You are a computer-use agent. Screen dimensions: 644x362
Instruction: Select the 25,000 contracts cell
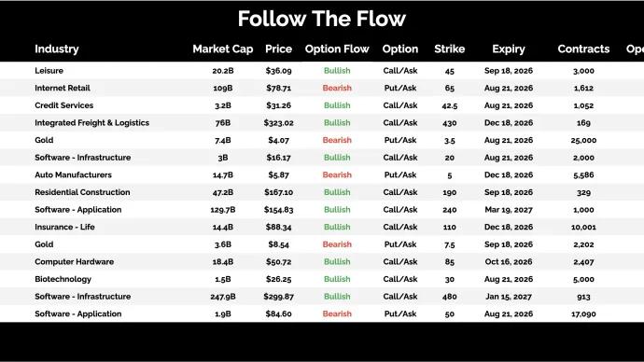[x=583, y=140]
